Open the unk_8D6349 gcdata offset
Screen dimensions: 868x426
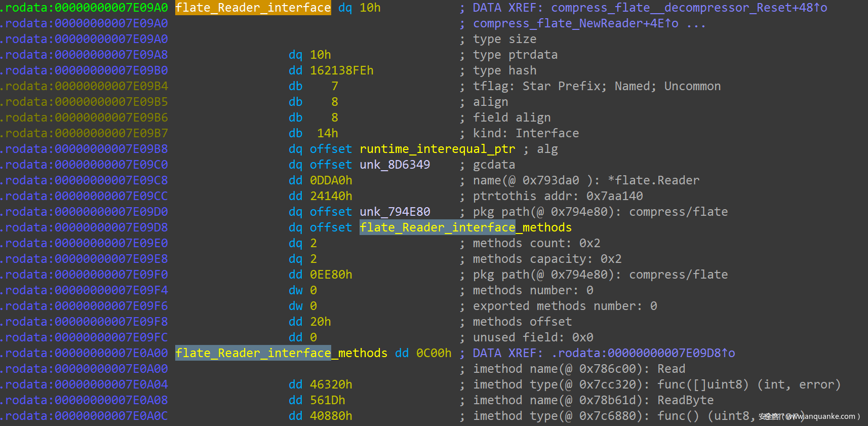coord(394,165)
